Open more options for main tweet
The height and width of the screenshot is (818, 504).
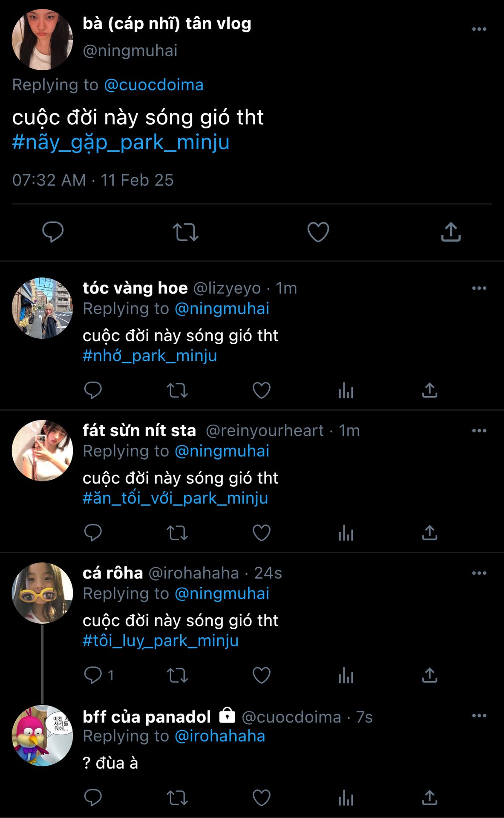(x=479, y=29)
